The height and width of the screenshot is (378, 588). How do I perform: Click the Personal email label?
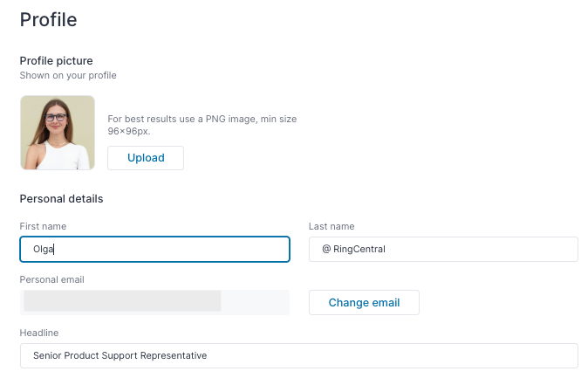pos(52,279)
